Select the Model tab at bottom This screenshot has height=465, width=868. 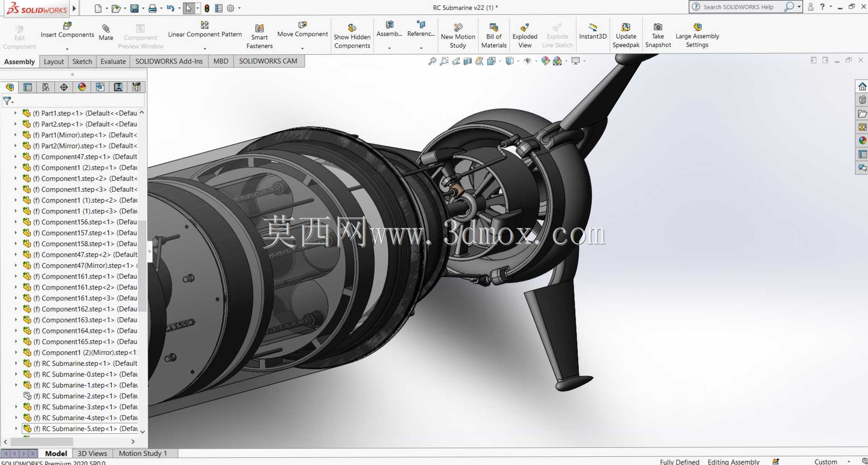(x=56, y=453)
